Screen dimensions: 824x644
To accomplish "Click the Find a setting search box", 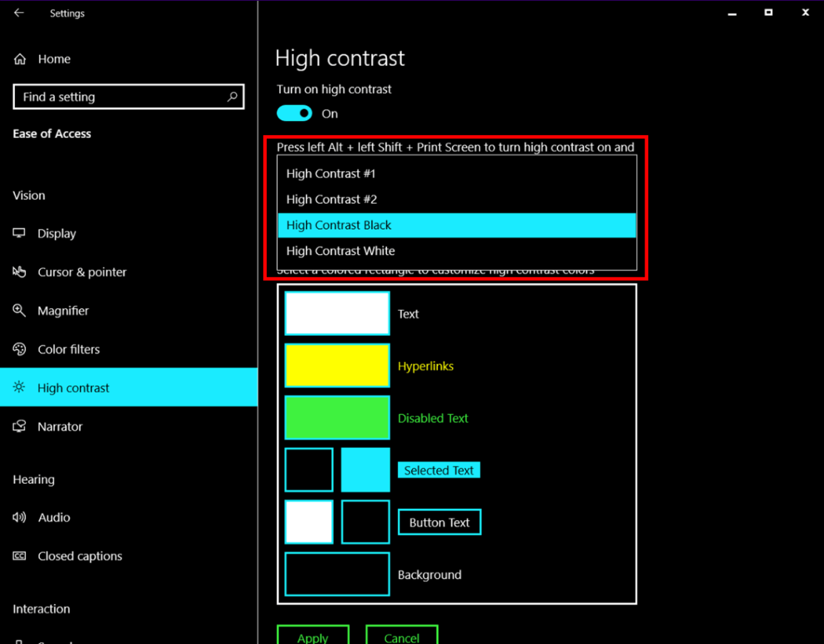I will tap(129, 97).
